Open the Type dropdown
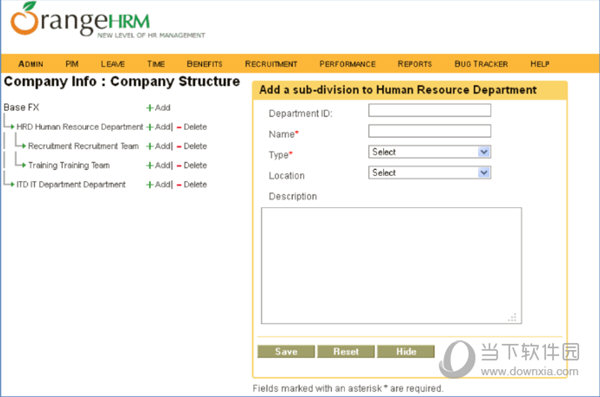600x397 pixels. tap(429, 152)
